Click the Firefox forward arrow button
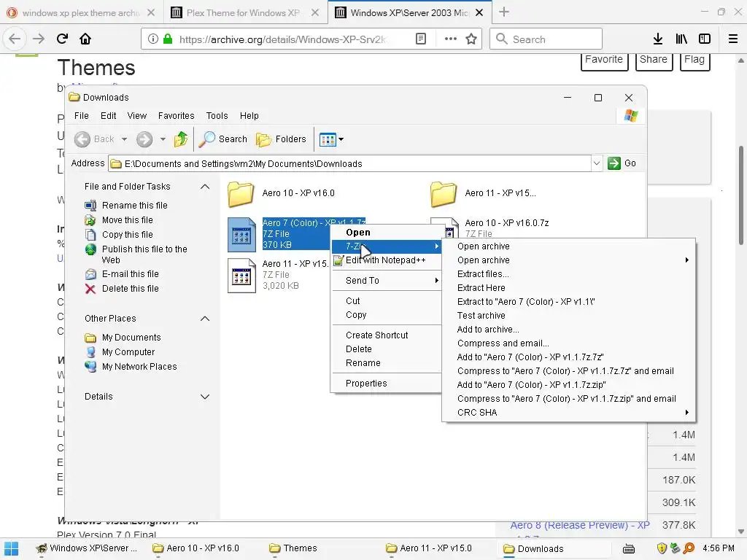747x560 pixels. pyautogui.click(x=38, y=39)
